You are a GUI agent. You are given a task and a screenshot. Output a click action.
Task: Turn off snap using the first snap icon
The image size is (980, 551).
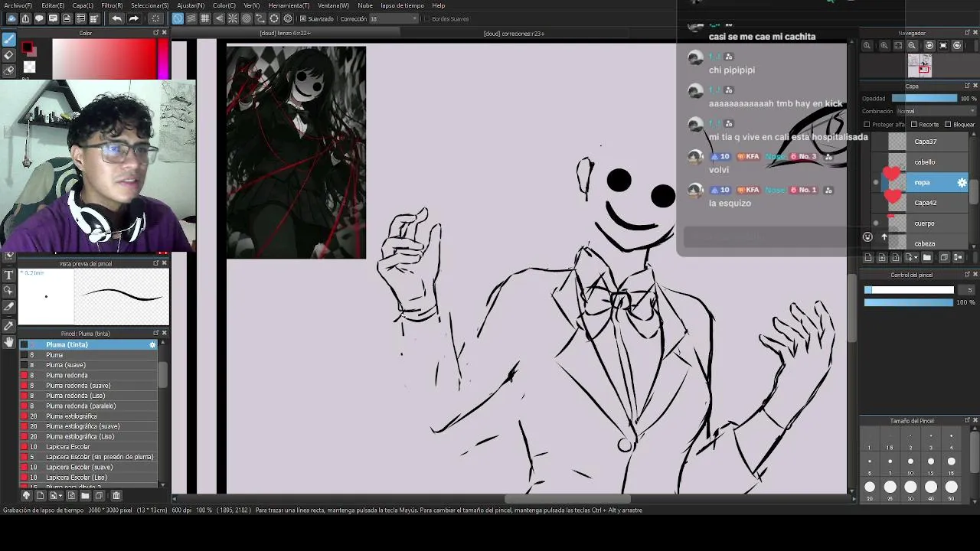pos(178,18)
